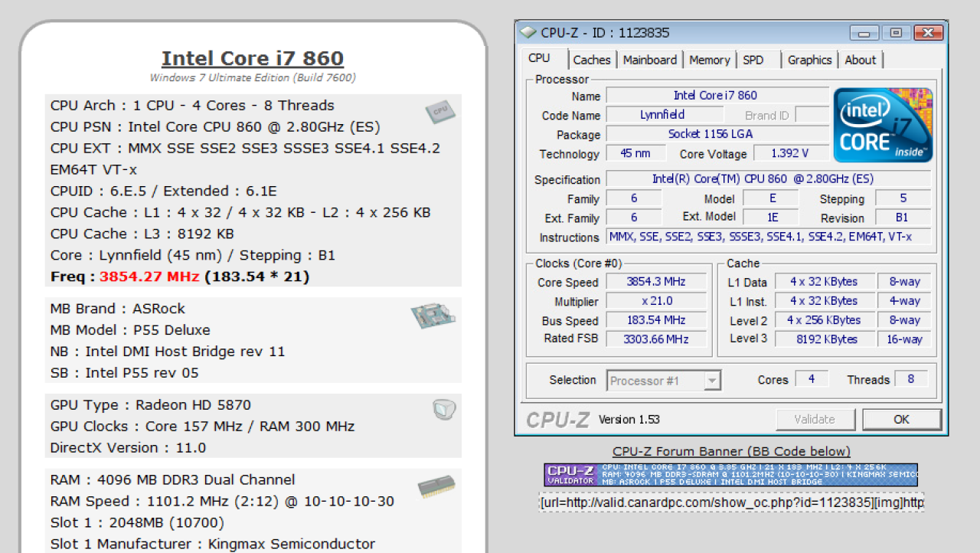
Task: Click the Slot 1 : 2048MB (10700) row
Action: pyautogui.click(x=253, y=523)
